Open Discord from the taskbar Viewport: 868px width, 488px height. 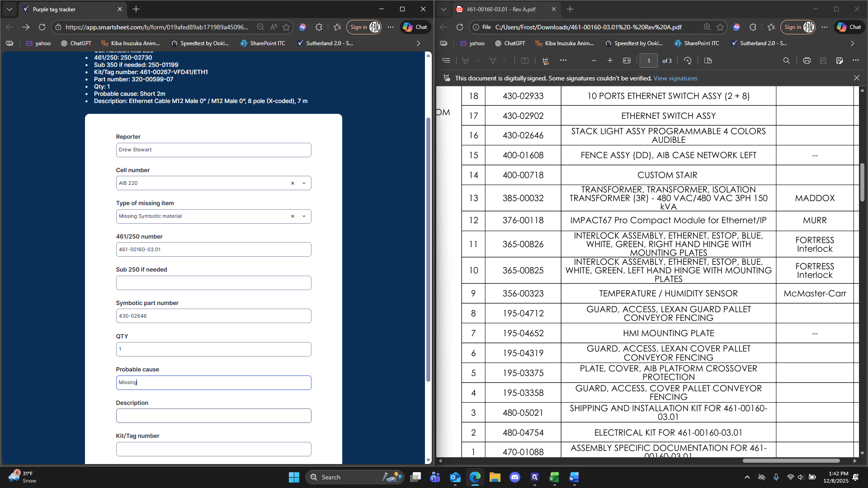tap(514, 477)
